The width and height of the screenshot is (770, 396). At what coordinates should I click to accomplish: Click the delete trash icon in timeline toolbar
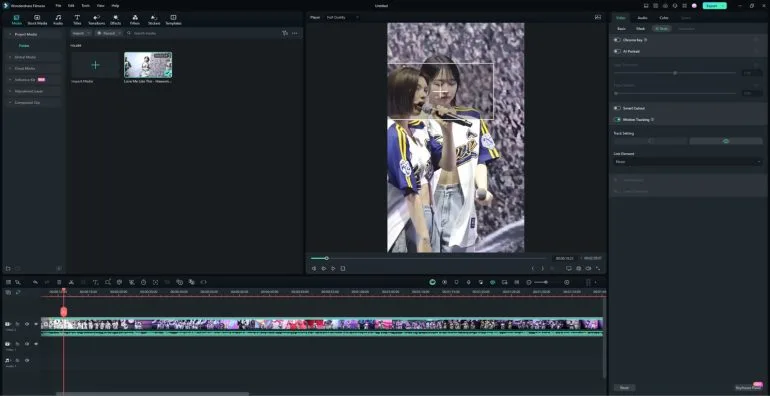59,282
